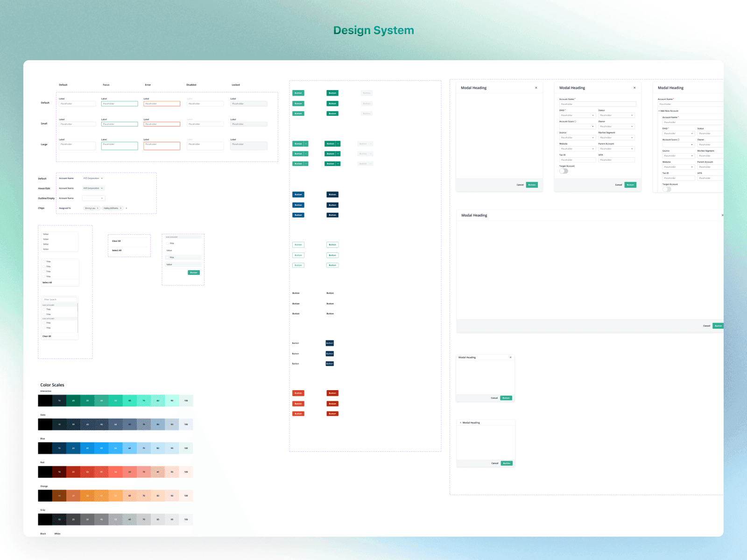Pick the Red scale 20 swatch
Screen dimensions: 747x560
[x=73, y=472]
